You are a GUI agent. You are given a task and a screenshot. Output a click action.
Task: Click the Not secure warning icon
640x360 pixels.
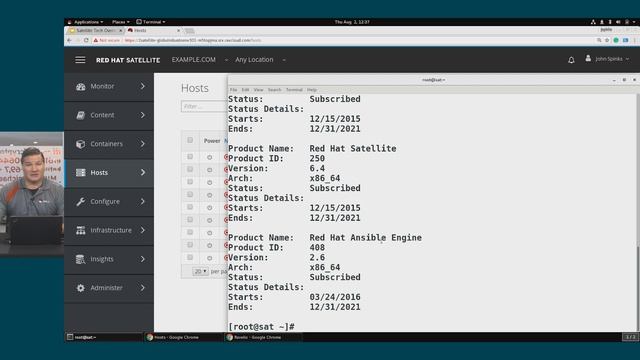click(96, 40)
